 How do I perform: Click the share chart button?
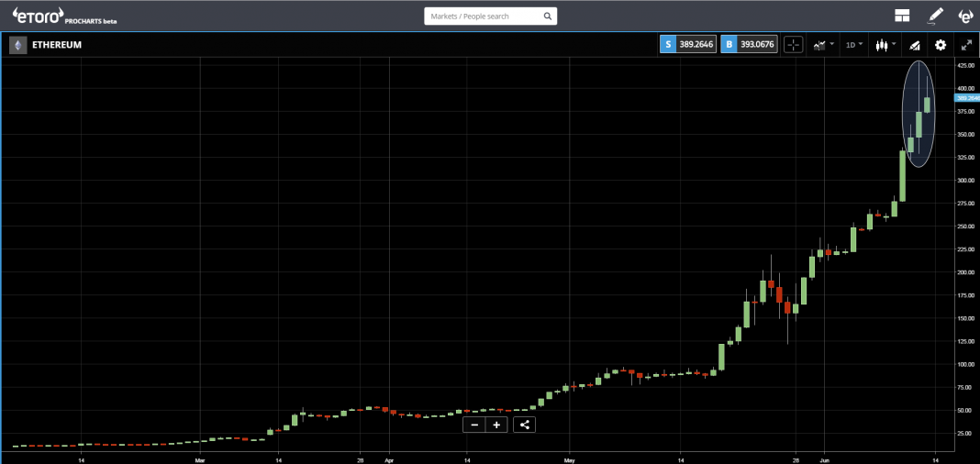(x=524, y=425)
